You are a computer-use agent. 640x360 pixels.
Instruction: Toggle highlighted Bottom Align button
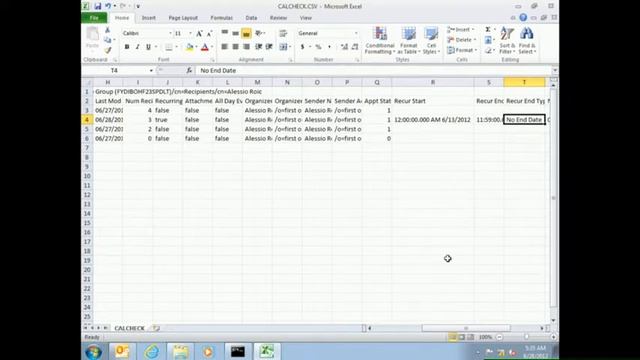(x=246, y=33)
